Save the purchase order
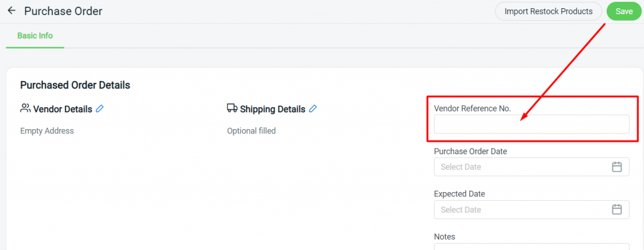644x250 pixels. tap(624, 11)
